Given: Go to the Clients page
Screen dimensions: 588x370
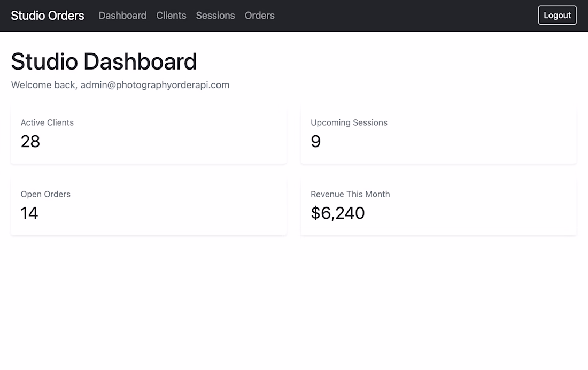Looking at the screenshot, I should (x=171, y=16).
